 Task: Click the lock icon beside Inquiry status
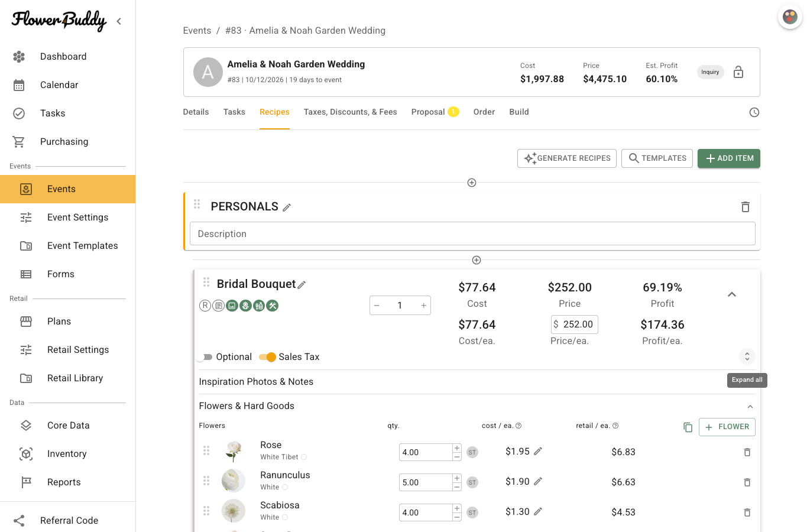(x=738, y=72)
